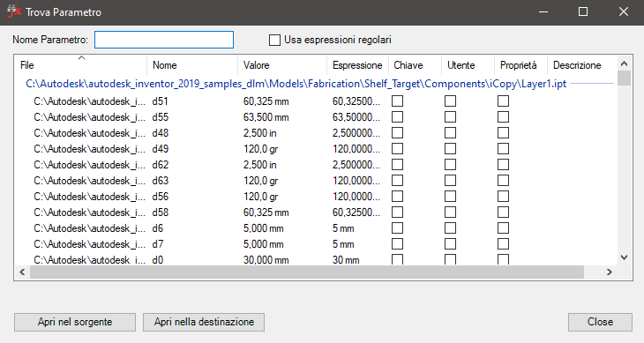
Task: Click the Espressione column header
Action: [x=358, y=65]
